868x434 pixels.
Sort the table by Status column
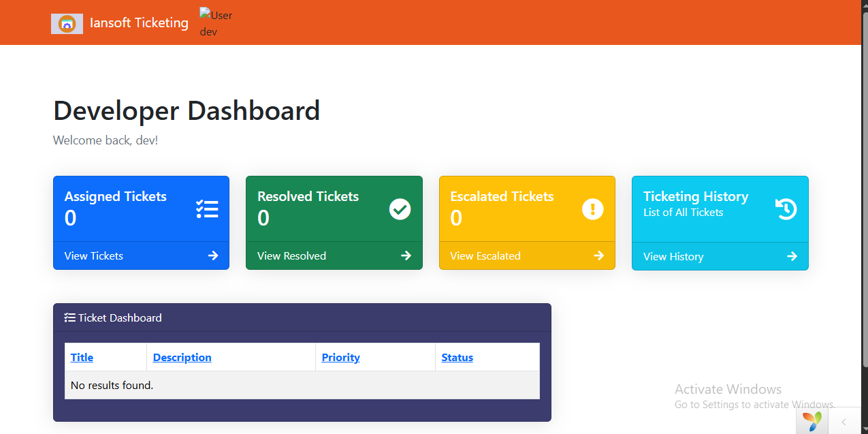coord(457,357)
